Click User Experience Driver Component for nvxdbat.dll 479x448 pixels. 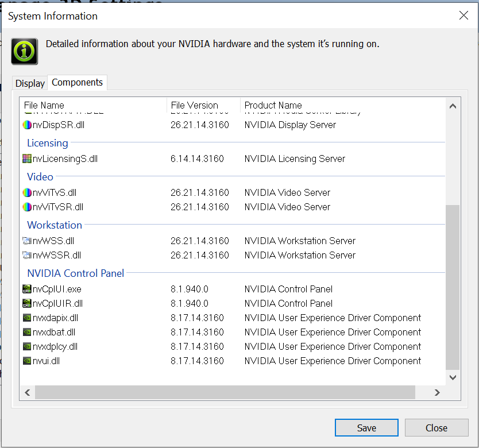point(333,332)
